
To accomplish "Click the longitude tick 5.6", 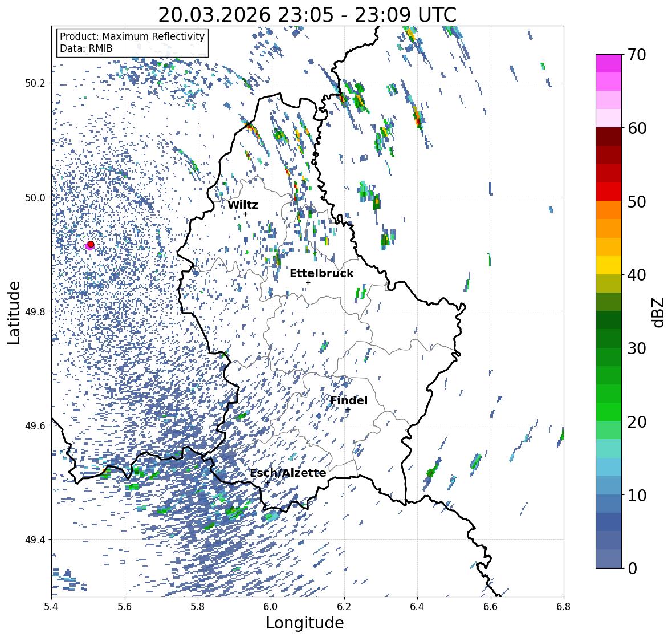I will [125, 607].
